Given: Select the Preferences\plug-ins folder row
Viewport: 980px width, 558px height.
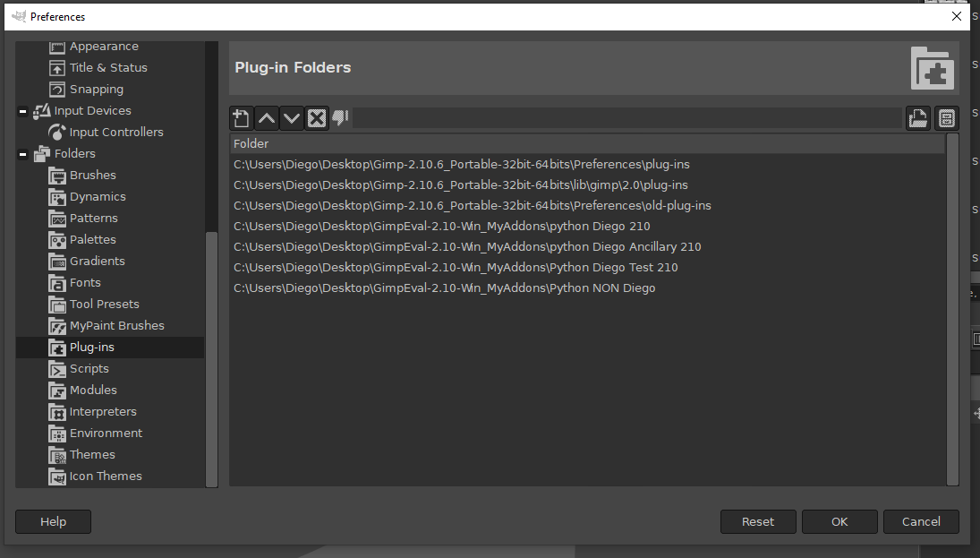Looking at the screenshot, I should [587, 165].
